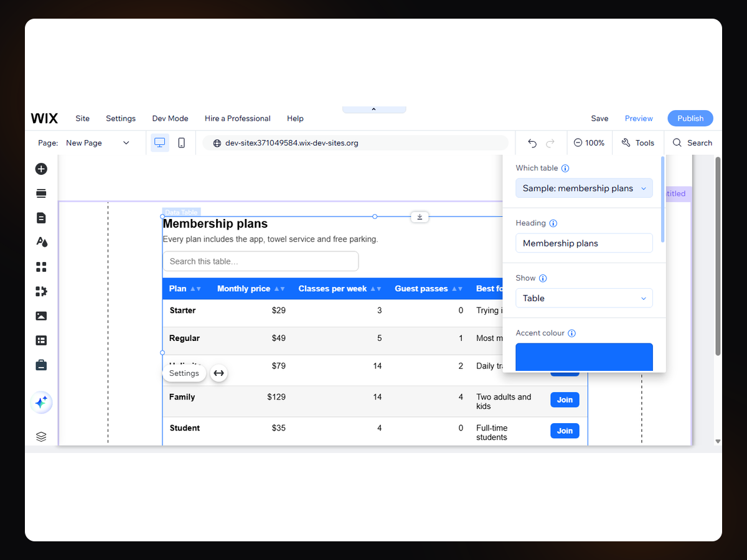747x560 pixels.
Task: Click the Publish button
Action: 690,118
